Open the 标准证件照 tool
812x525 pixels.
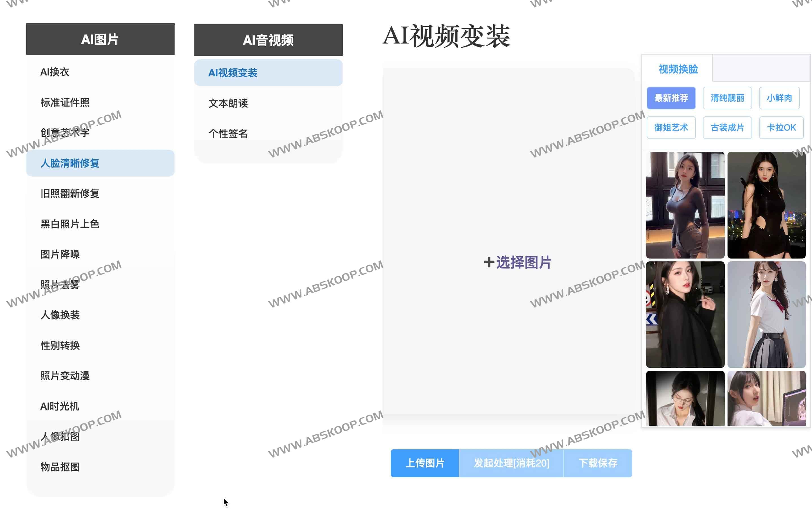pyautogui.click(x=65, y=102)
